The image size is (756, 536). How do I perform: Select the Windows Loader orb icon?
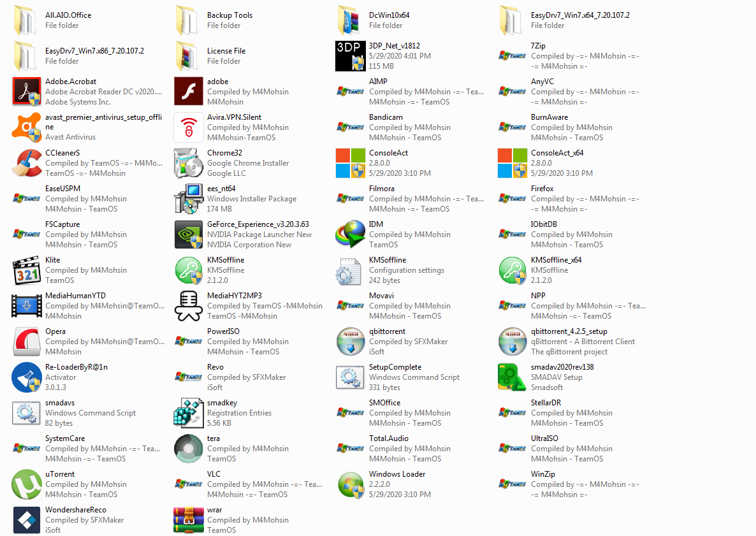(x=351, y=484)
